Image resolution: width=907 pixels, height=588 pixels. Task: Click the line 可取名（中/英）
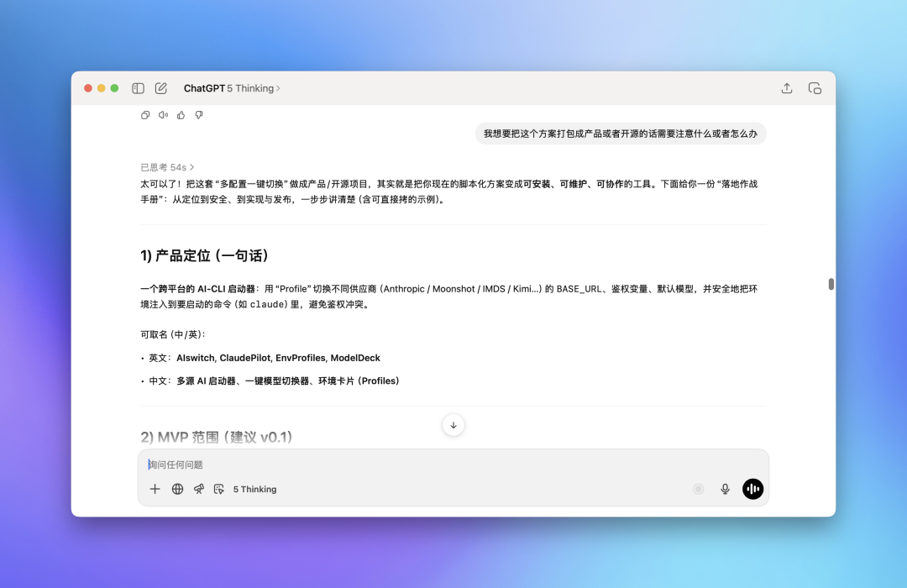tap(172, 334)
